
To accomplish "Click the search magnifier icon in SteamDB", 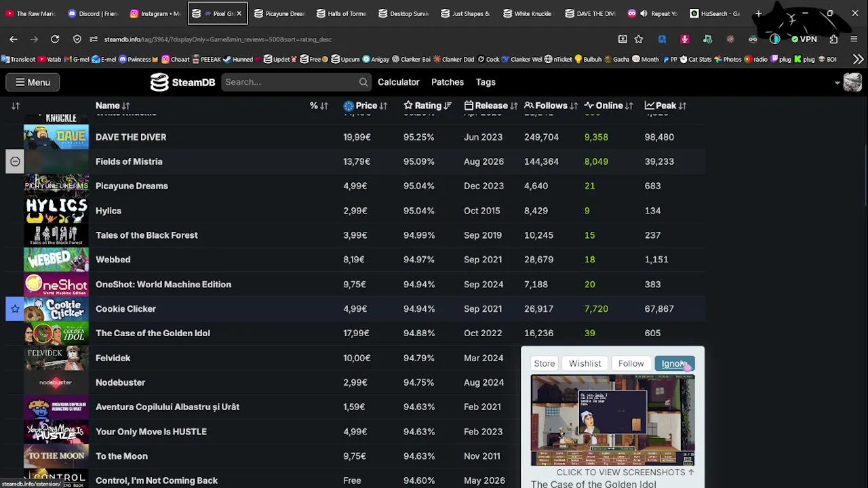I will pyautogui.click(x=363, y=82).
